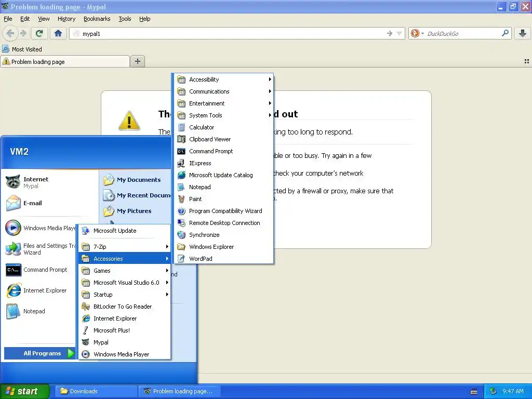Click the Start button on taskbar

[x=25, y=391]
